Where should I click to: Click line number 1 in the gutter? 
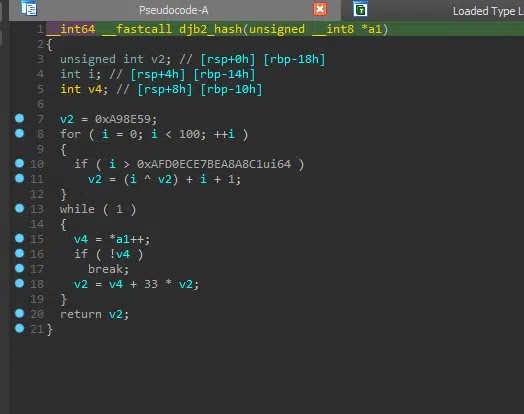point(40,29)
